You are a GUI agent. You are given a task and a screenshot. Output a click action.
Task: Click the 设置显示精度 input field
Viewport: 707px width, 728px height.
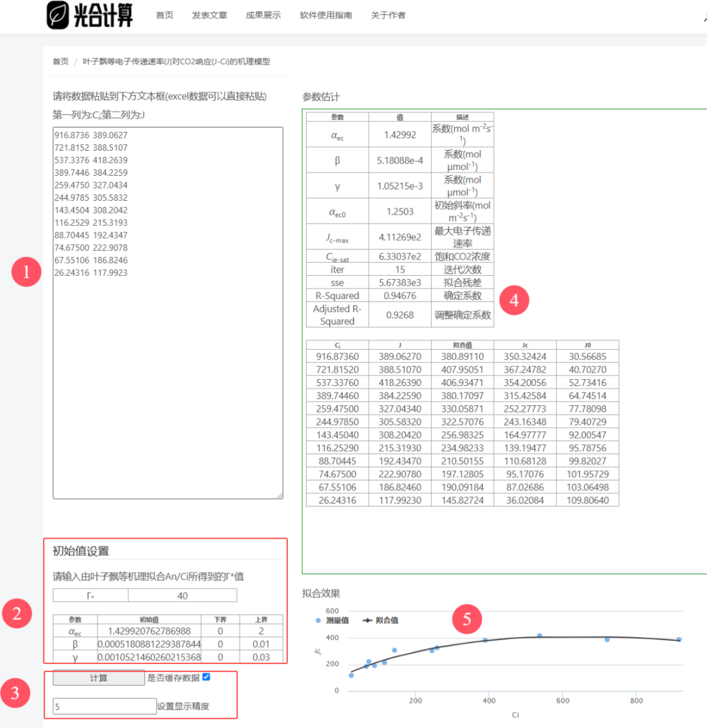pos(105,706)
